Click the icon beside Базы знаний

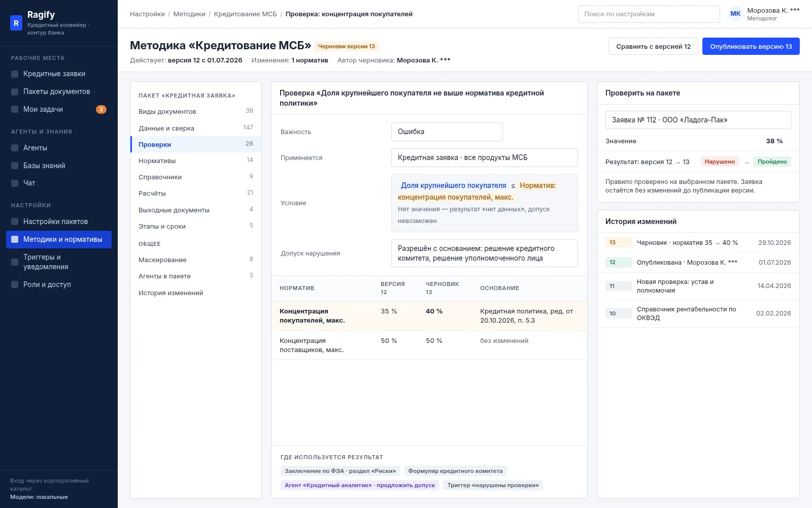click(15, 166)
